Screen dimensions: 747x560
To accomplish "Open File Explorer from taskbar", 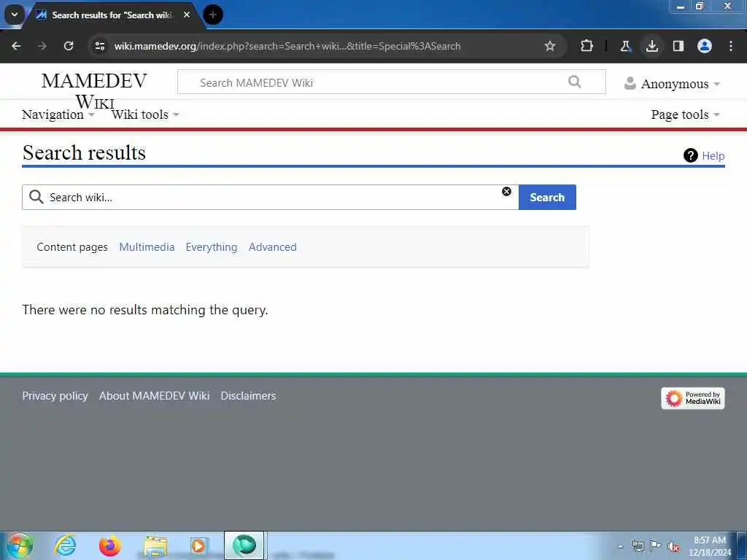I will point(155,545).
